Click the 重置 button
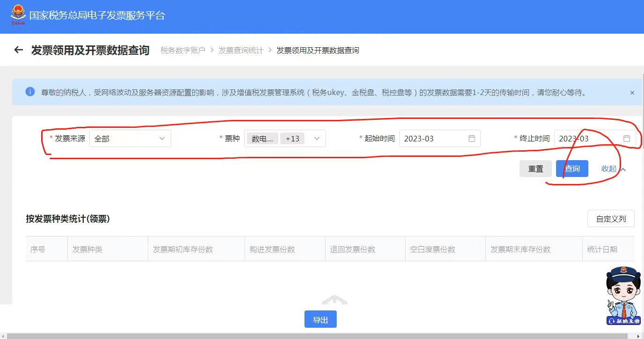 536,169
